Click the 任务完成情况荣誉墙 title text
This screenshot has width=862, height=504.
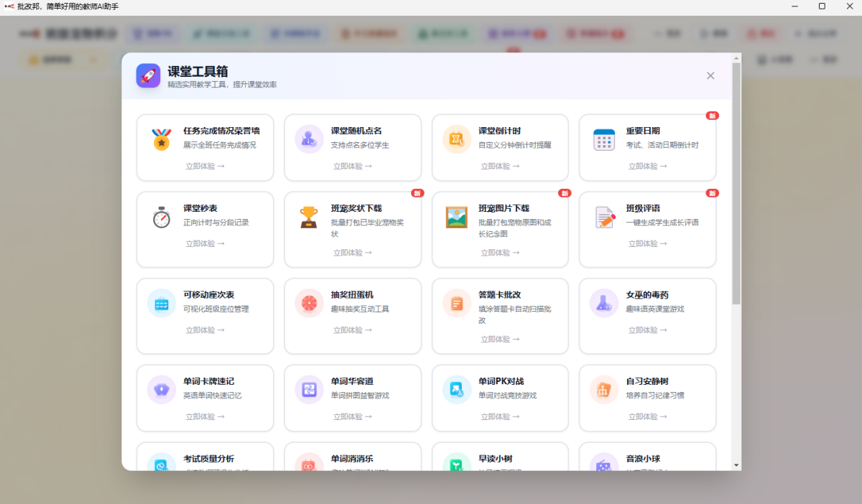coord(221,131)
